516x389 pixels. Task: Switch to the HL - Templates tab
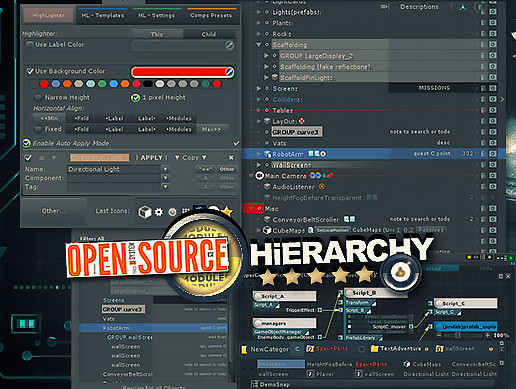pyautogui.click(x=102, y=15)
